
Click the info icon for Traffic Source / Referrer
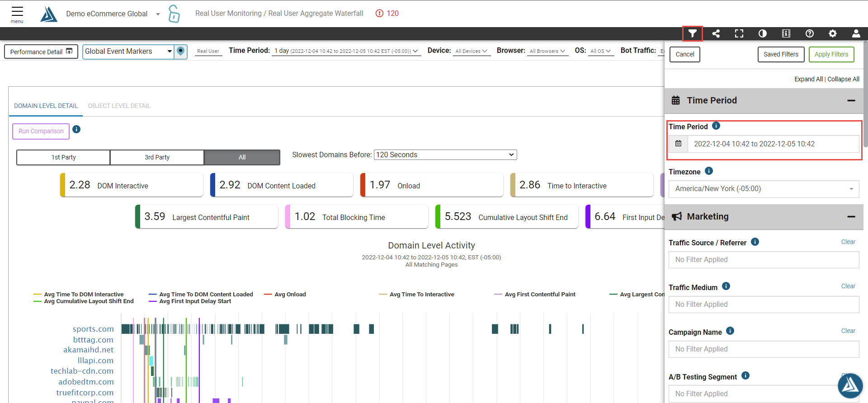coord(755,242)
